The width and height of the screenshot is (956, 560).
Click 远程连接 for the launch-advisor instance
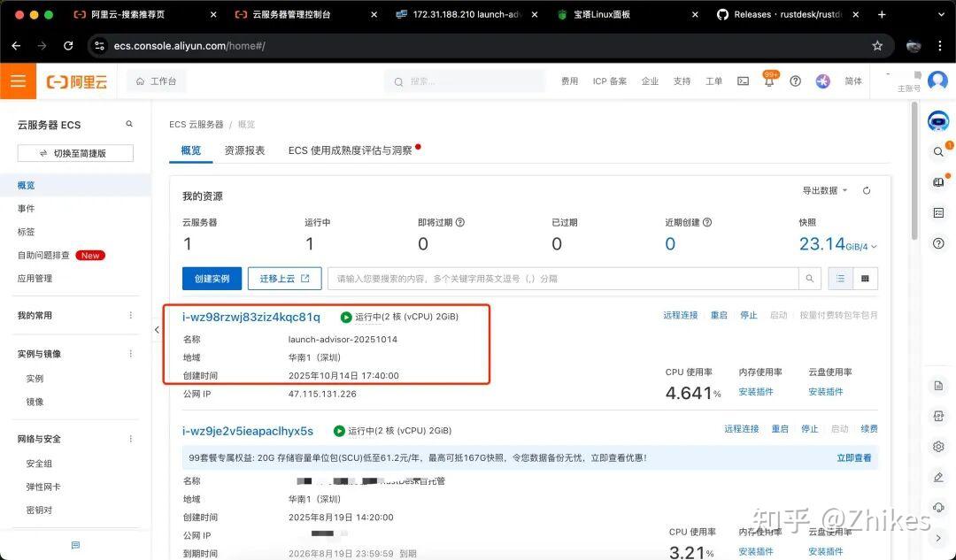coord(681,315)
